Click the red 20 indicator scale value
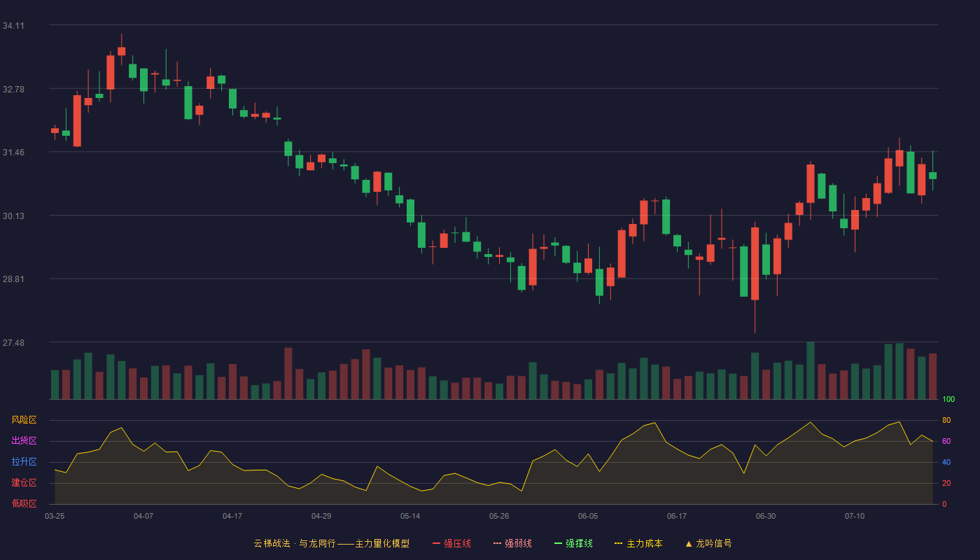Image resolution: width=980 pixels, height=560 pixels. coord(946,483)
